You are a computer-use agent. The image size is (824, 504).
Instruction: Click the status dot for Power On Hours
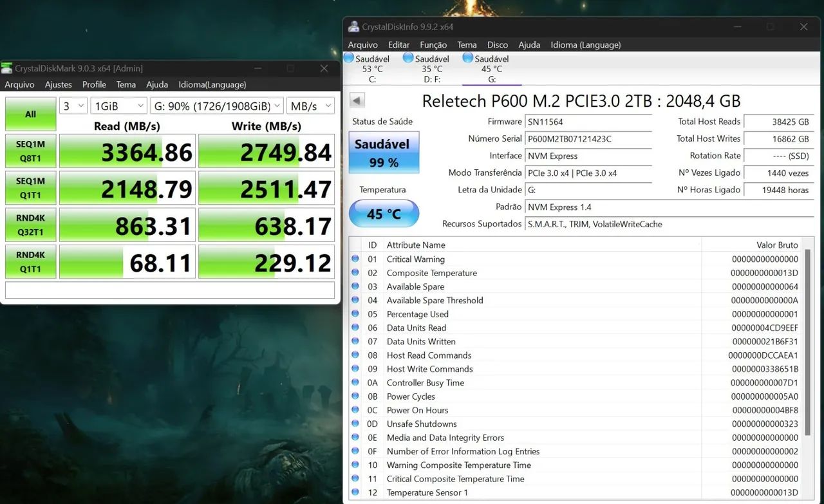[355, 410]
